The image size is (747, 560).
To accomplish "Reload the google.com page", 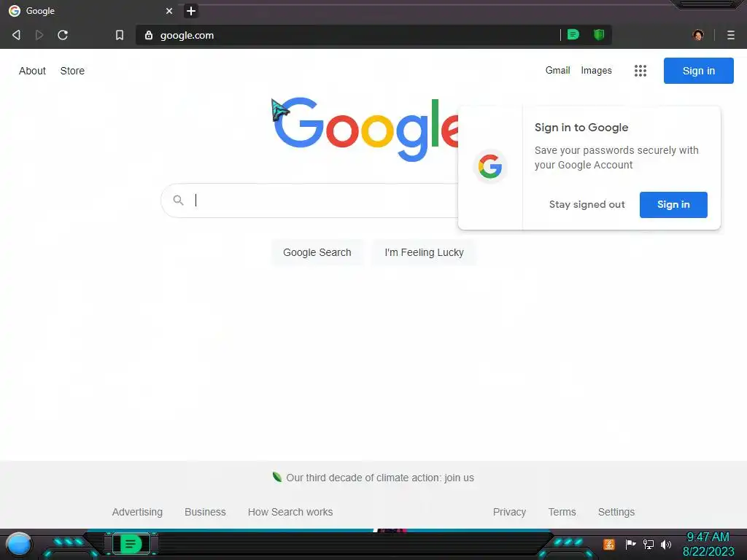I will coord(63,35).
